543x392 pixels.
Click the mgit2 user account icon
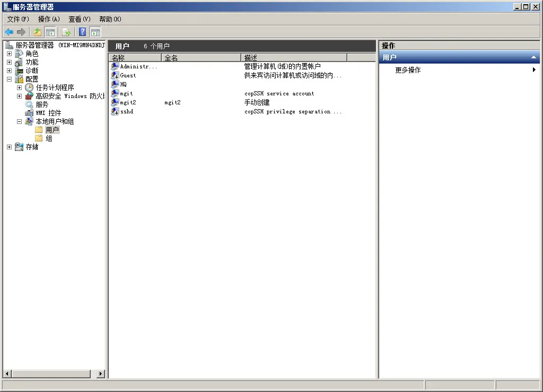pos(115,102)
